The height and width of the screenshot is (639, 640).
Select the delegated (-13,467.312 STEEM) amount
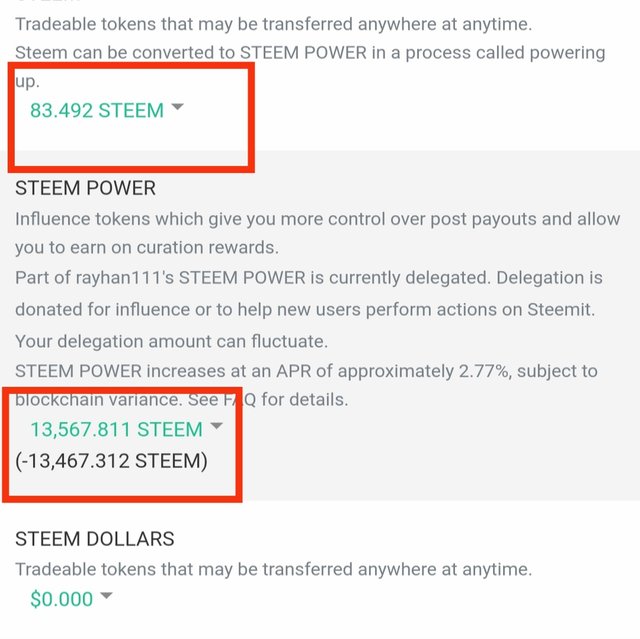pyautogui.click(x=111, y=461)
